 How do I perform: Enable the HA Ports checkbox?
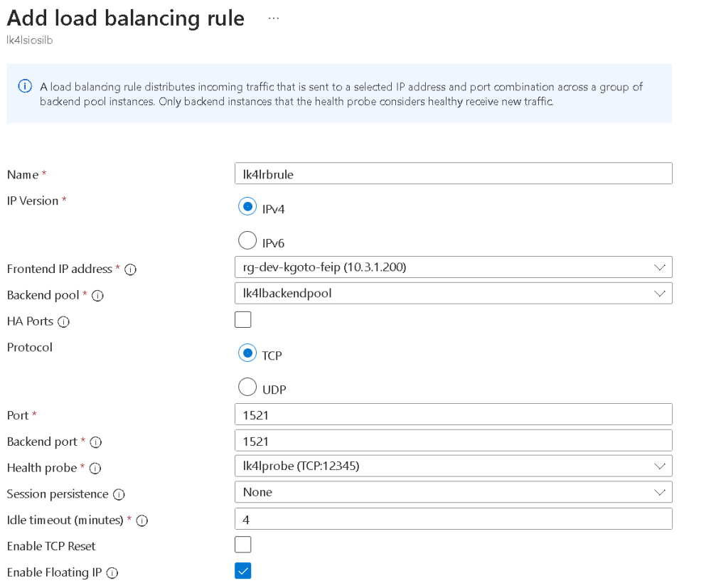point(243,320)
